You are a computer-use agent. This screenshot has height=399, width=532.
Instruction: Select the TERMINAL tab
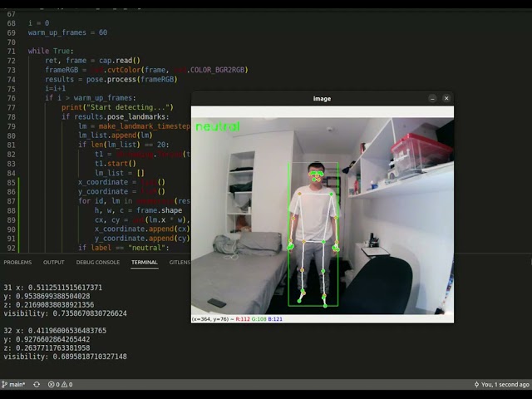tap(145, 263)
